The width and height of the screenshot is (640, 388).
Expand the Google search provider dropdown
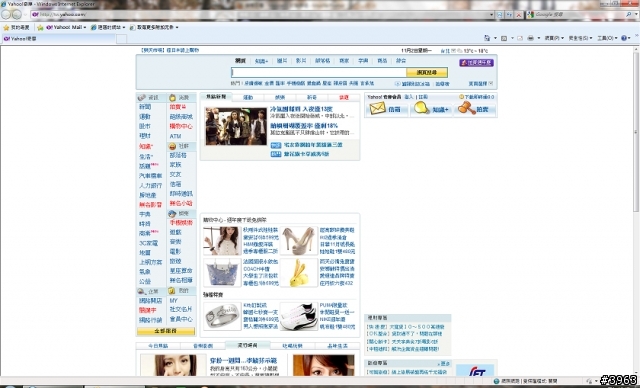pos(635,15)
